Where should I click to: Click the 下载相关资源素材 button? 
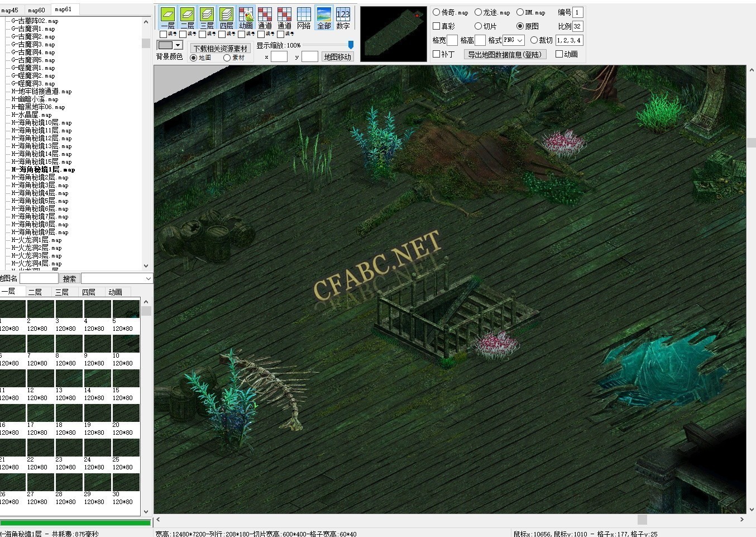(x=221, y=49)
